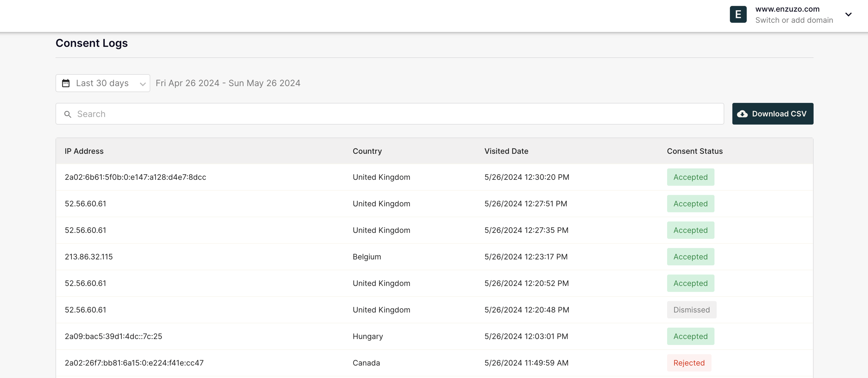This screenshot has height=378, width=868.
Task: Click the cloud download icon
Action: pos(742,114)
